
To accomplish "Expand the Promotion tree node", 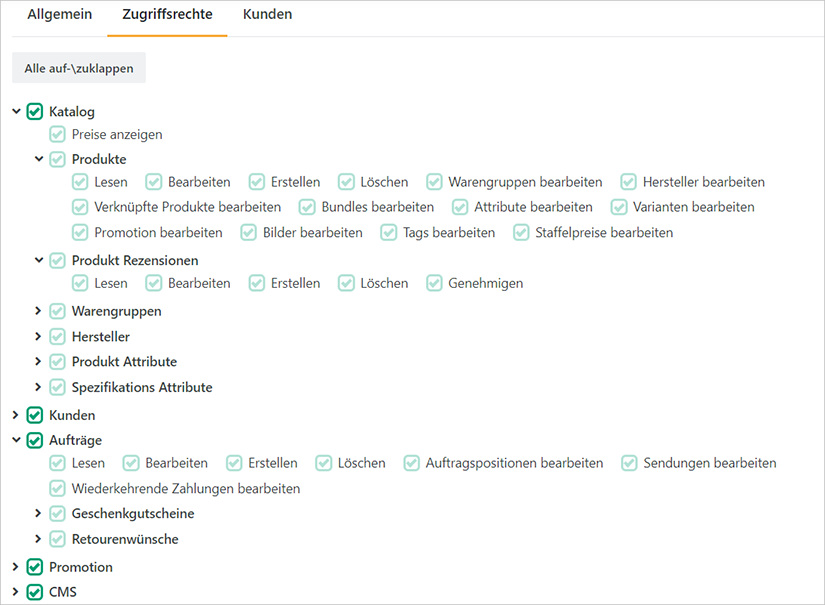I will click(14, 566).
